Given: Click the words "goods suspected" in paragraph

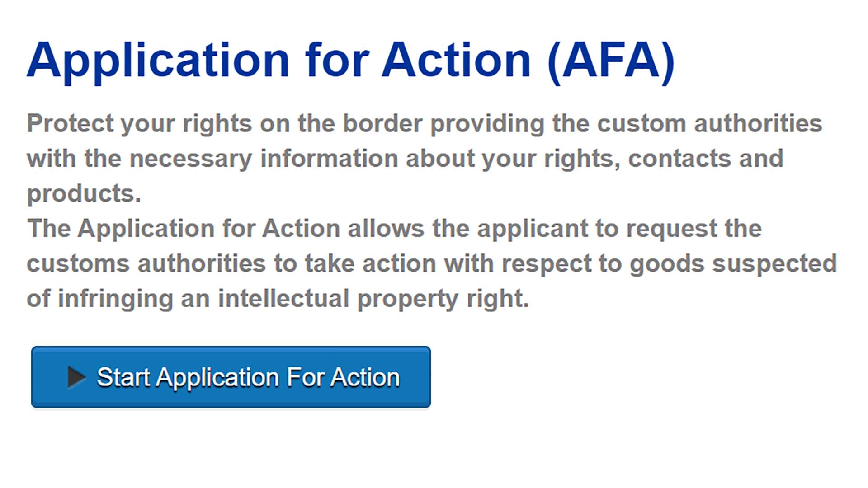Looking at the screenshot, I should (x=733, y=263).
